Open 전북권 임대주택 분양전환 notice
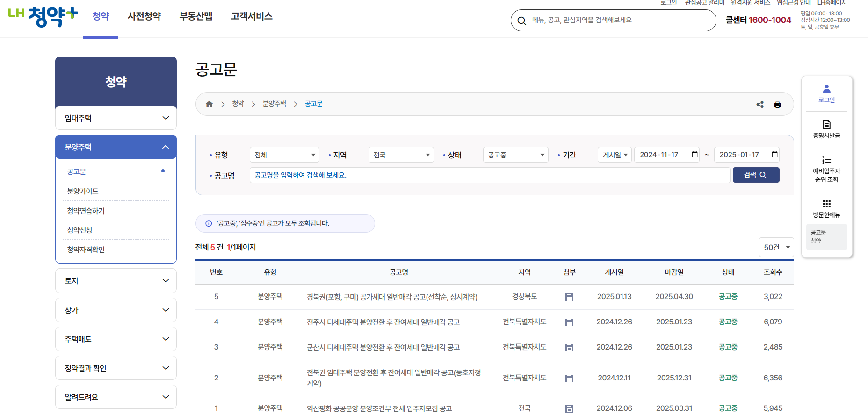This screenshot has width=868, height=415. pyautogui.click(x=394, y=378)
